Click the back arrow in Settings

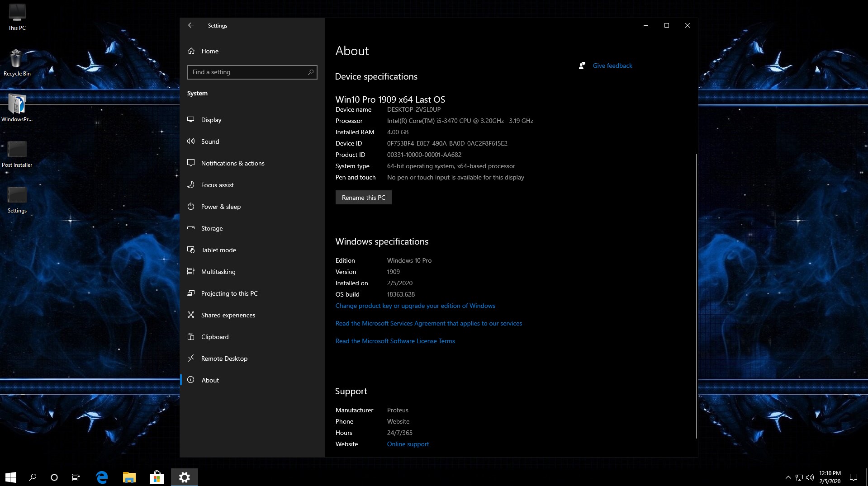coord(191,25)
